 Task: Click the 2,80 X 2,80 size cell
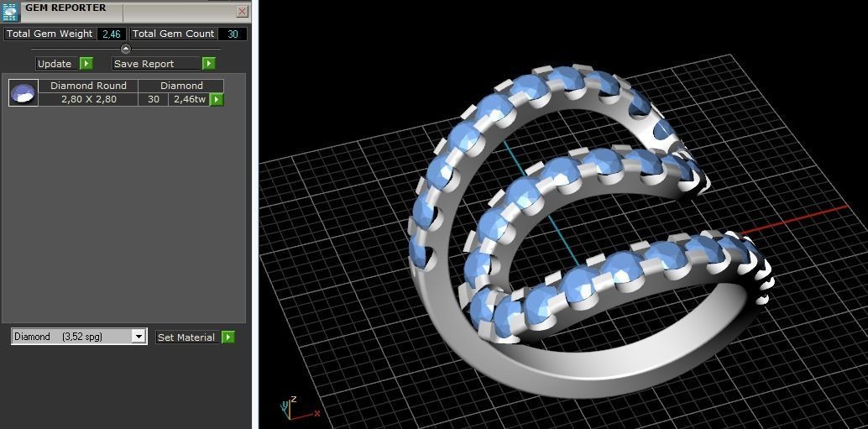(89, 100)
